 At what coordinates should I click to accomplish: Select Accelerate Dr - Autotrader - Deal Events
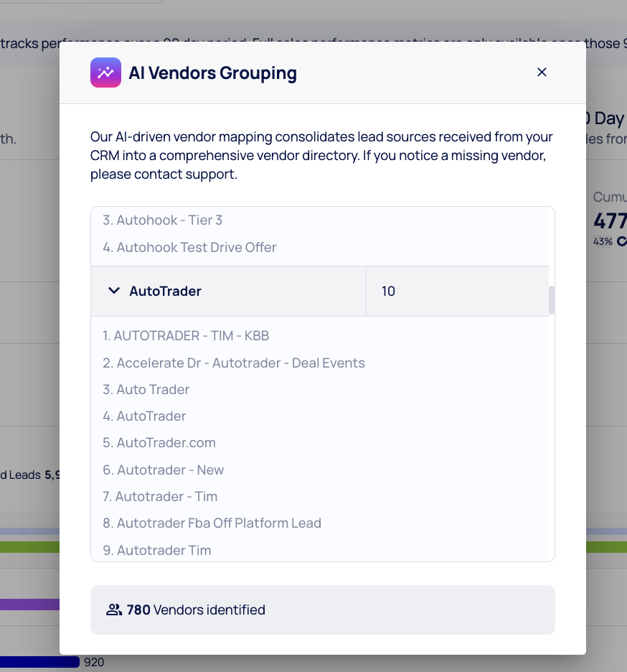tap(233, 363)
